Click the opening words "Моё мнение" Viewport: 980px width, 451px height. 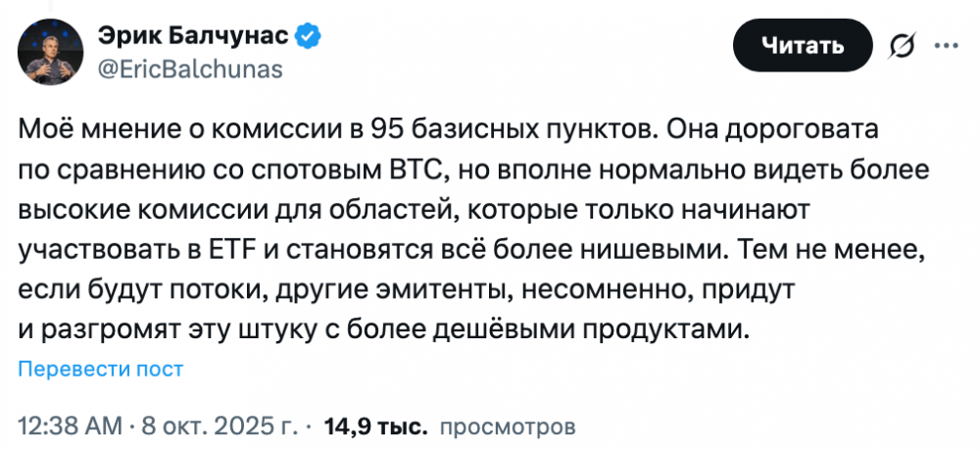tap(88, 129)
